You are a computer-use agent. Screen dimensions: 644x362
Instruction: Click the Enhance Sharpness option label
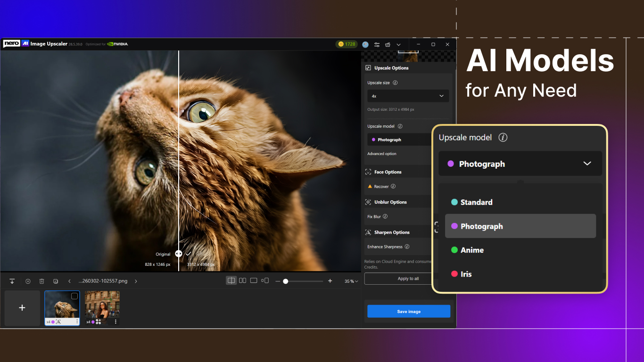385,247
